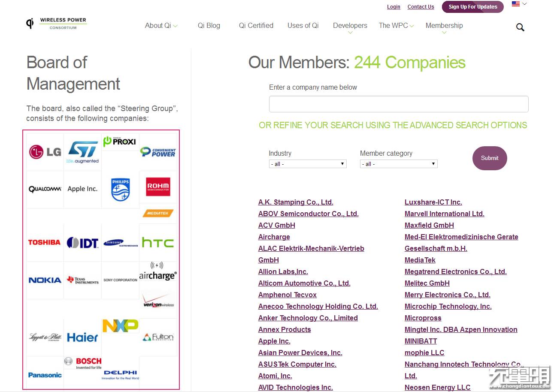Open the Qi Blog page

tap(209, 26)
